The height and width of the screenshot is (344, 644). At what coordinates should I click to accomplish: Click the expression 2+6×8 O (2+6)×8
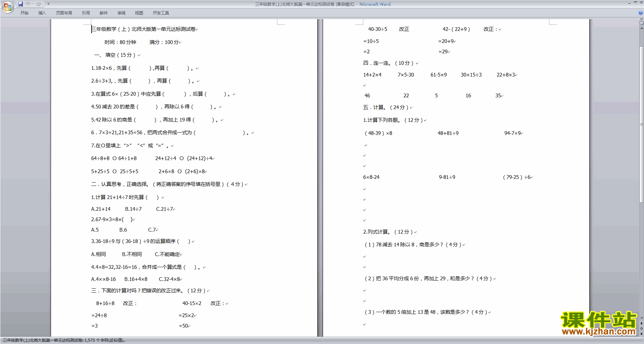click(182, 171)
